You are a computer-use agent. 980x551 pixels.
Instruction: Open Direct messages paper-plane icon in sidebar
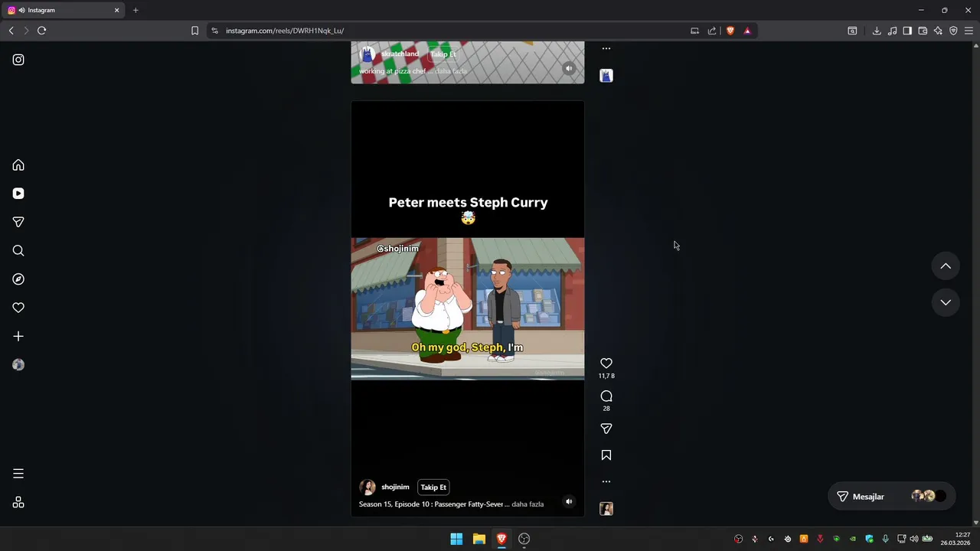tap(18, 222)
